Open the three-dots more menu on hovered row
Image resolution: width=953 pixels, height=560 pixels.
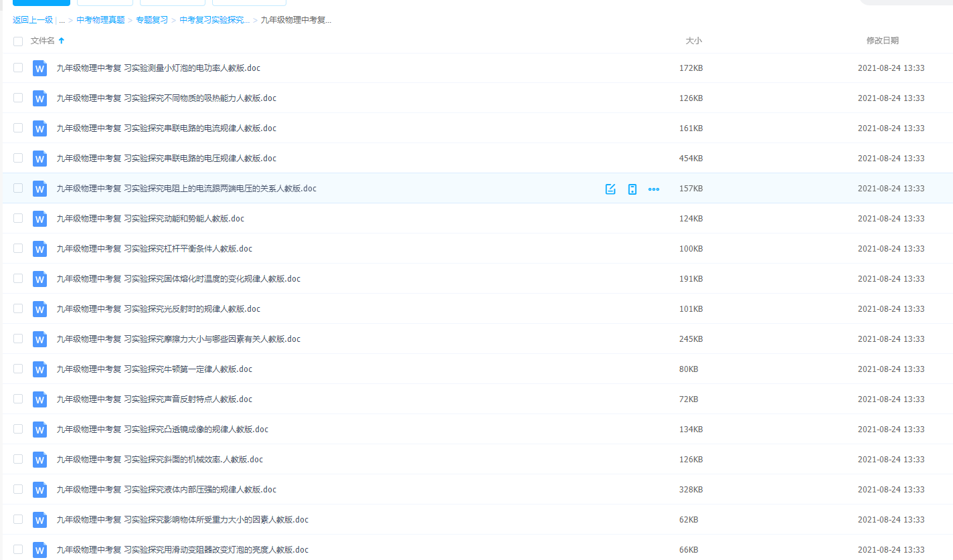[654, 189]
